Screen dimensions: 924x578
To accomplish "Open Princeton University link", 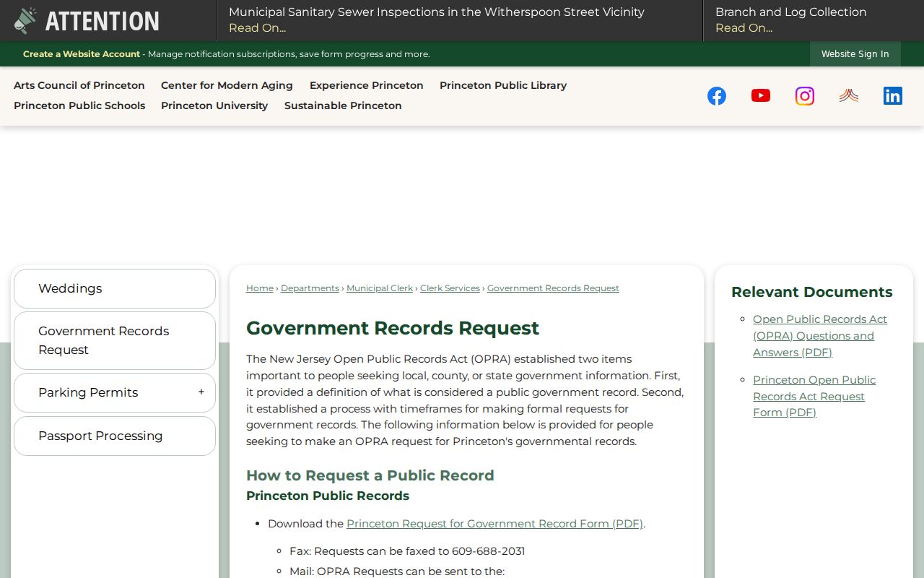I will point(214,105).
